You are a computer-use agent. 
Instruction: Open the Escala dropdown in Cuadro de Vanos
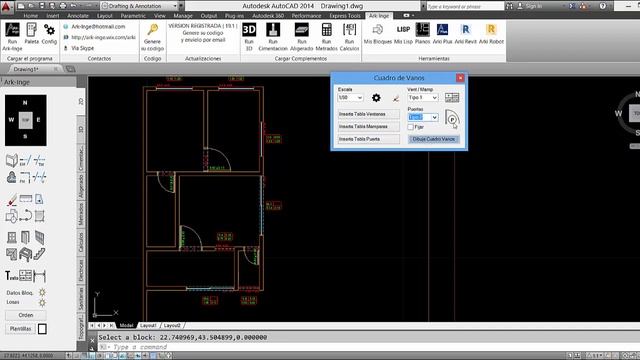(x=350, y=98)
